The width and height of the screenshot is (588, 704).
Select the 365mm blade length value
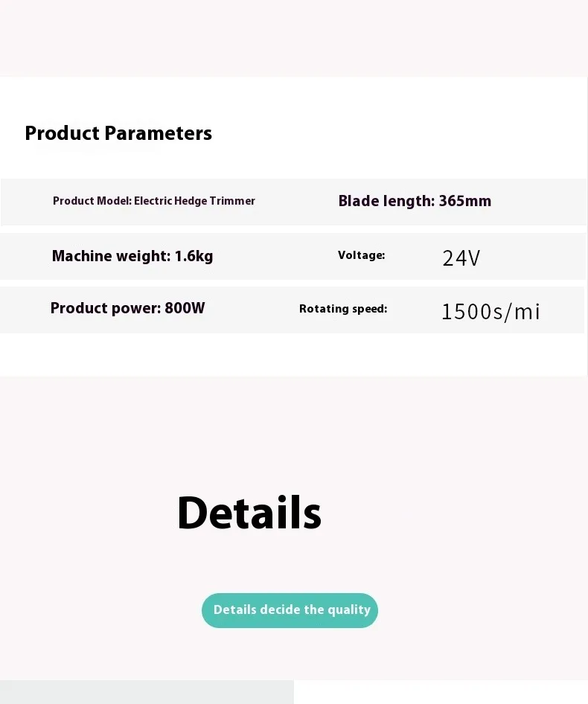pyautogui.click(x=465, y=201)
